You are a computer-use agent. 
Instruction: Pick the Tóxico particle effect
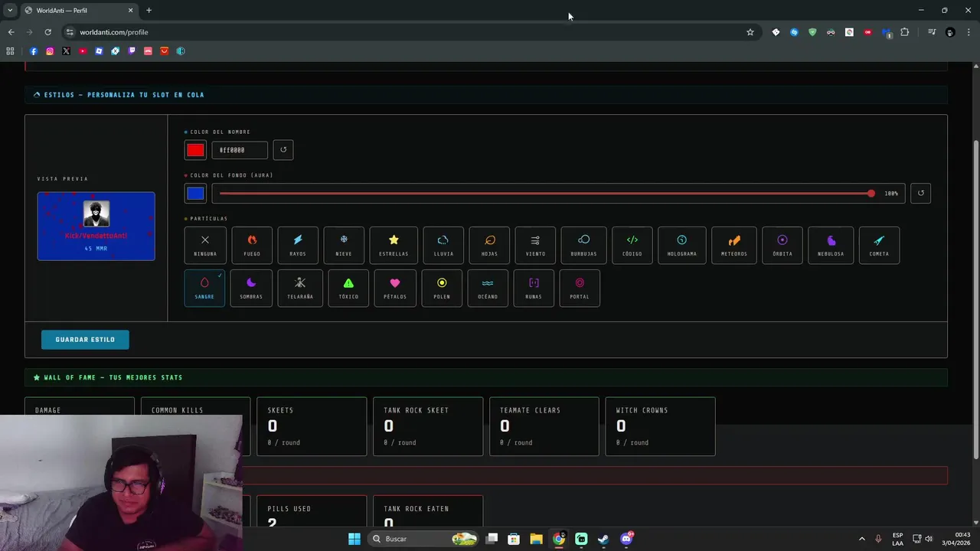pyautogui.click(x=348, y=288)
